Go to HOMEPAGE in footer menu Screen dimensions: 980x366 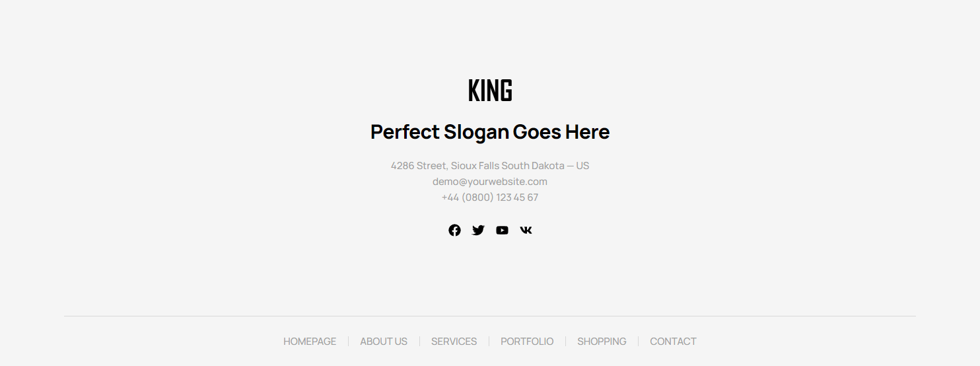pyautogui.click(x=310, y=342)
